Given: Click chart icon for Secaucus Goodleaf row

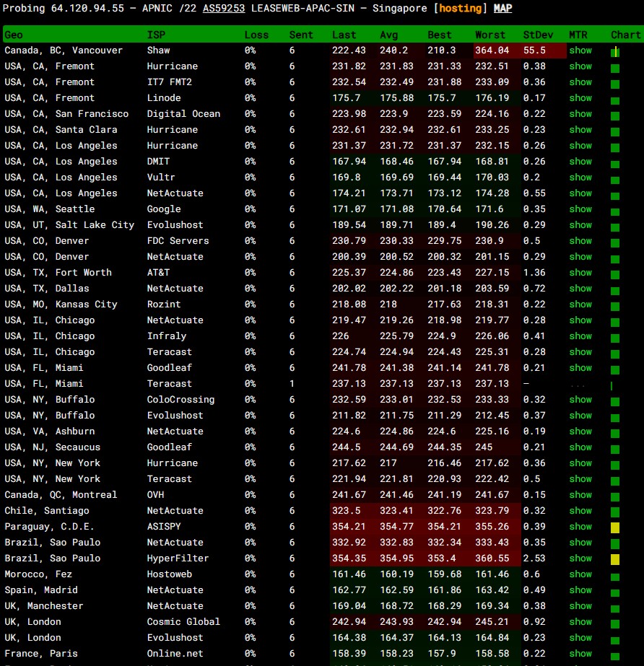Looking at the screenshot, I should coord(614,450).
